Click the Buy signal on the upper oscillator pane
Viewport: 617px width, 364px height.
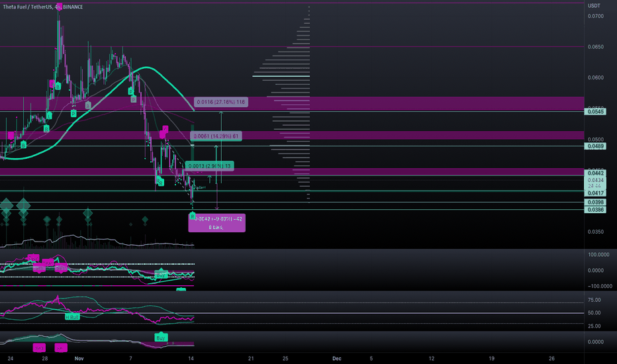[161, 274]
